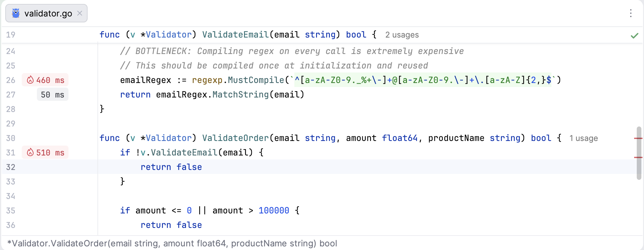Click line number 19 in the sticky header
644x250 pixels.
click(x=11, y=35)
